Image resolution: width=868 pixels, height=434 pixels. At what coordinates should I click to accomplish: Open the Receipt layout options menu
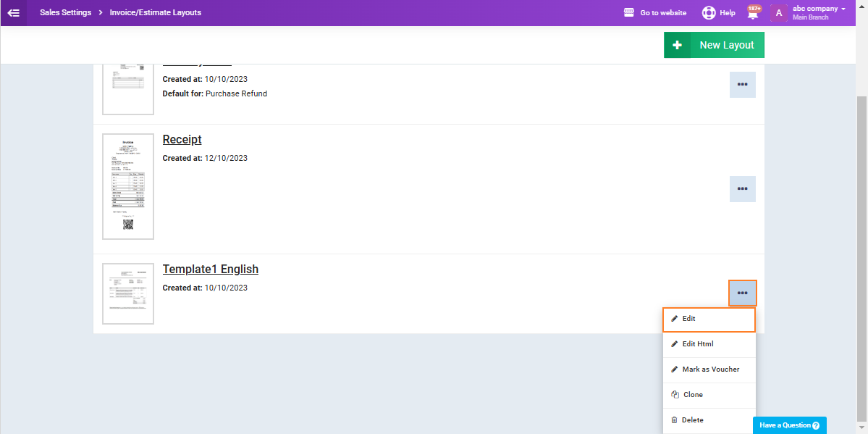click(x=742, y=189)
